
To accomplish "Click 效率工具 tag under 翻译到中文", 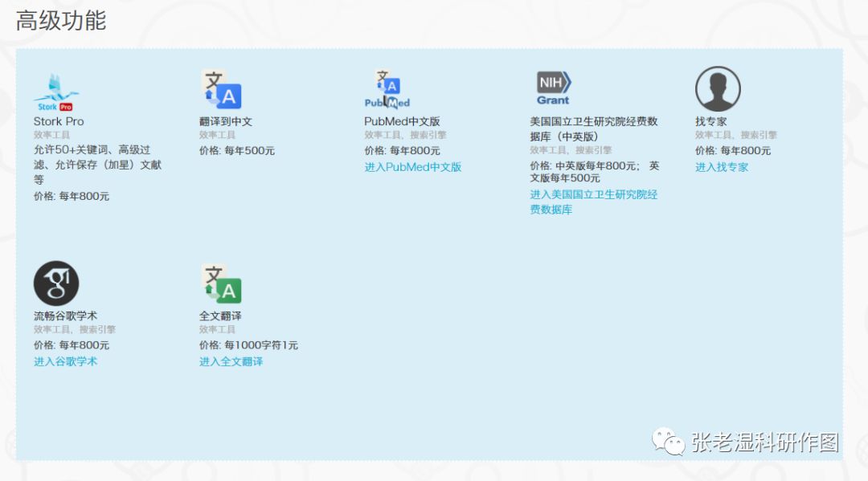I will pyautogui.click(x=217, y=135).
